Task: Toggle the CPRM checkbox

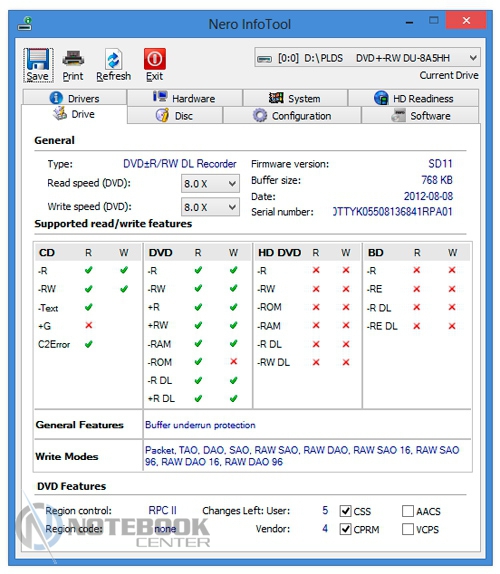Action: (346, 529)
